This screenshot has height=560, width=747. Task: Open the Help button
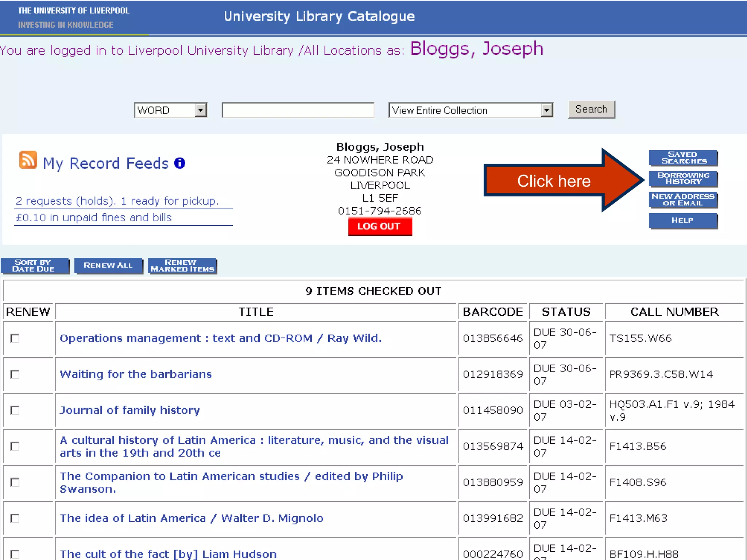[x=683, y=221]
